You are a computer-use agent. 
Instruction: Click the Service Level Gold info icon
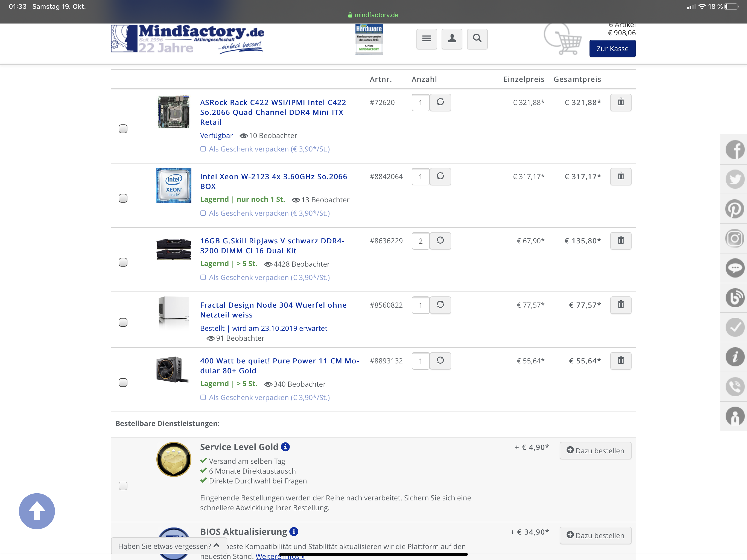pyautogui.click(x=285, y=447)
